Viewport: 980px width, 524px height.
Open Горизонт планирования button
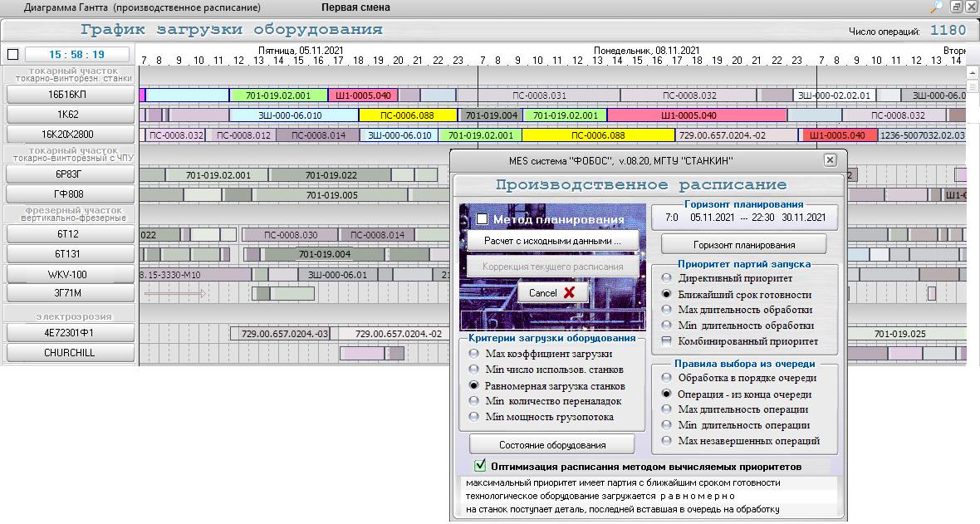(x=743, y=245)
